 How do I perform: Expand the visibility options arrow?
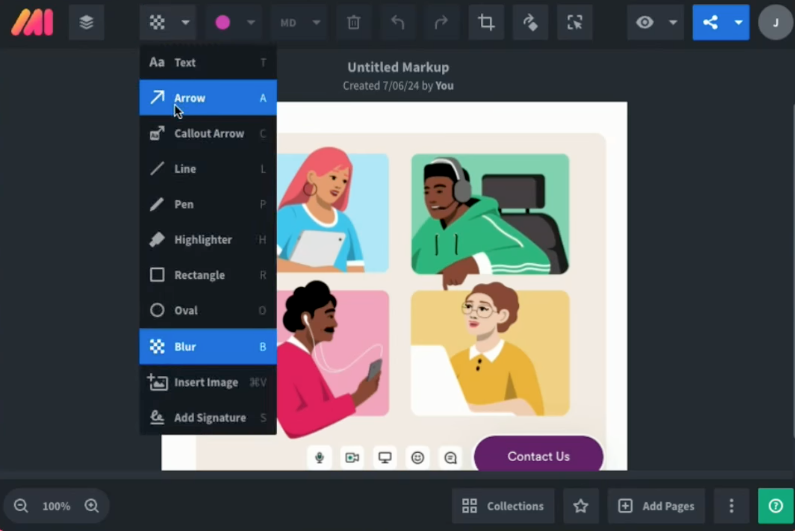pos(673,22)
